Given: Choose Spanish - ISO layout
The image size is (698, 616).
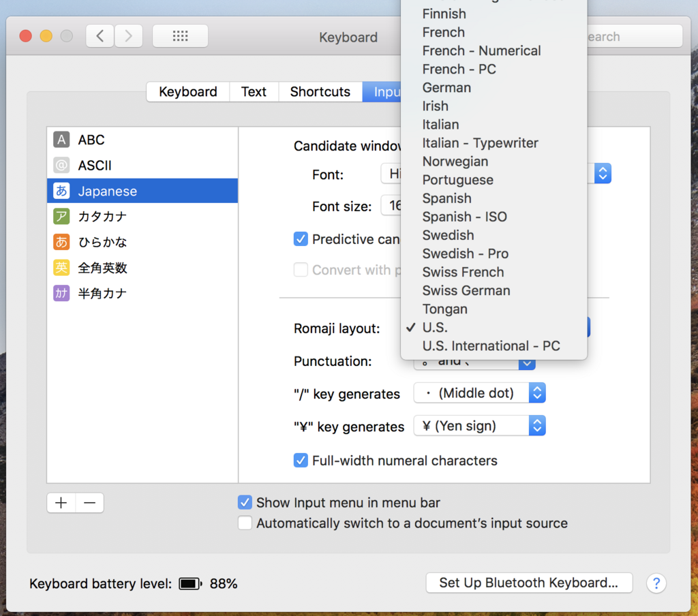Looking at the screenshot, I should click(x=494, y=217).
